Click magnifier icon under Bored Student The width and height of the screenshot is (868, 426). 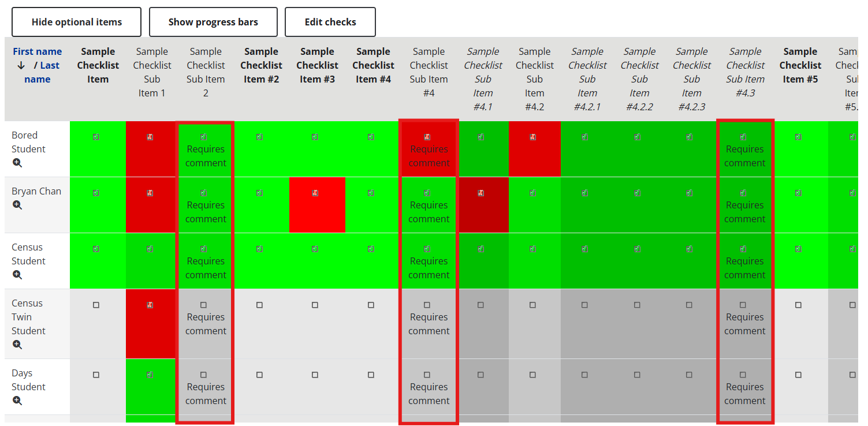click(x=17, y=163)
